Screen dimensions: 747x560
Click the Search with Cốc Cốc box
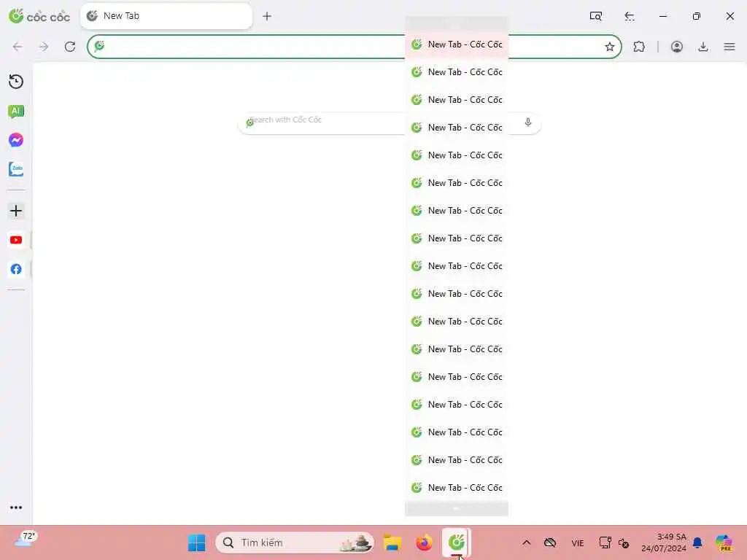coord(390,123)
